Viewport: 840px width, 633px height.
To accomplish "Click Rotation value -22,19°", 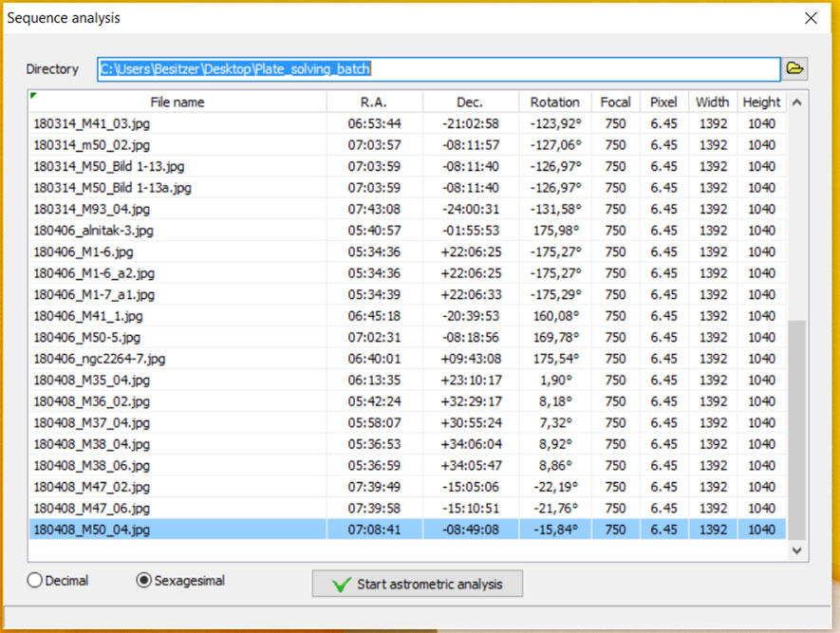I will pyautogui.click(x=555, y=488).
